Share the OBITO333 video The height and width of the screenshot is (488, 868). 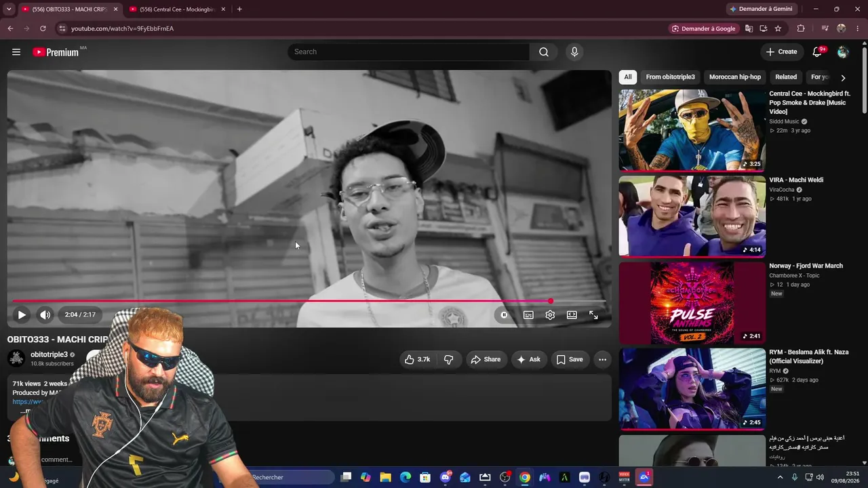[486, 359]
